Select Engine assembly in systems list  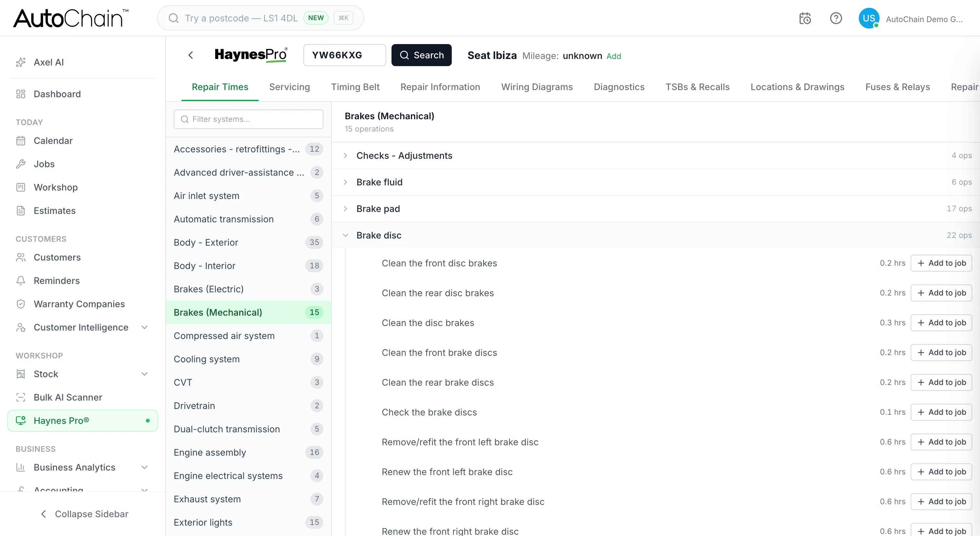tap(249, 453)
